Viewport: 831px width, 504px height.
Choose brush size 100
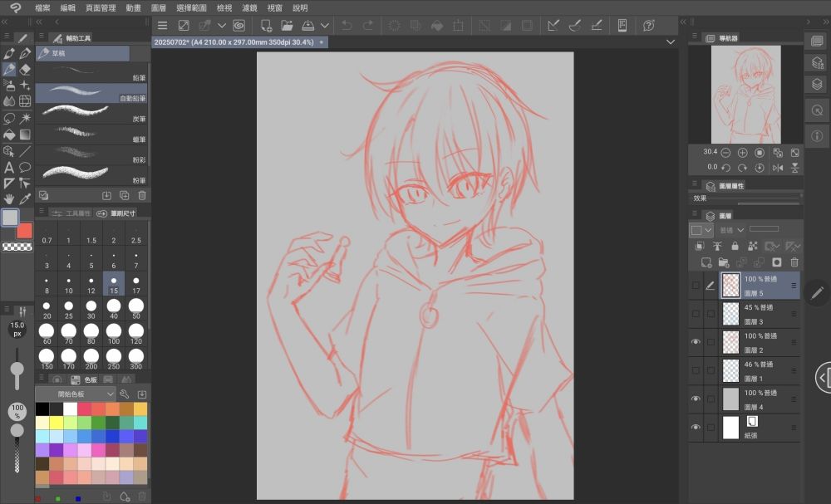(x=113, y=334)
